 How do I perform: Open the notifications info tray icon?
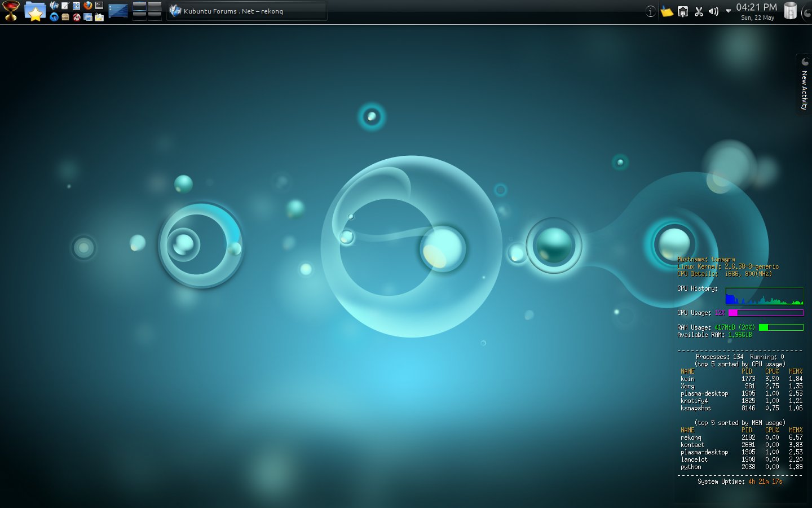[650, 11]
